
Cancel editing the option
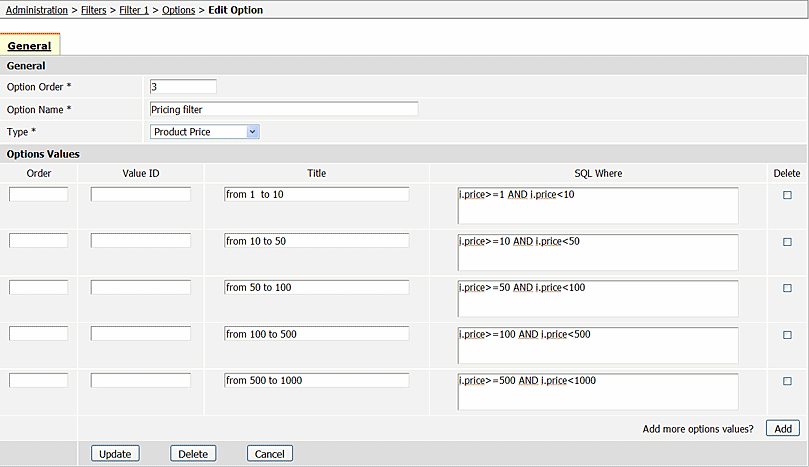(270, 454)
